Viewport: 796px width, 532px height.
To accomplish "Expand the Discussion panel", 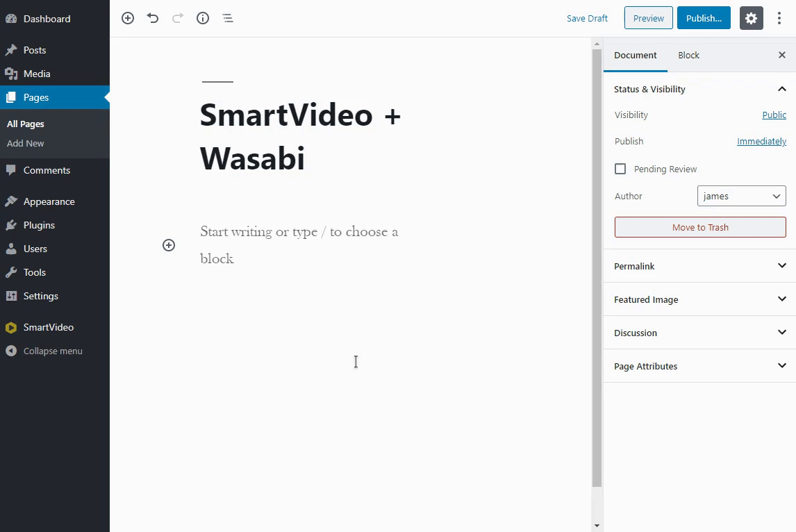I will [699, 333].
